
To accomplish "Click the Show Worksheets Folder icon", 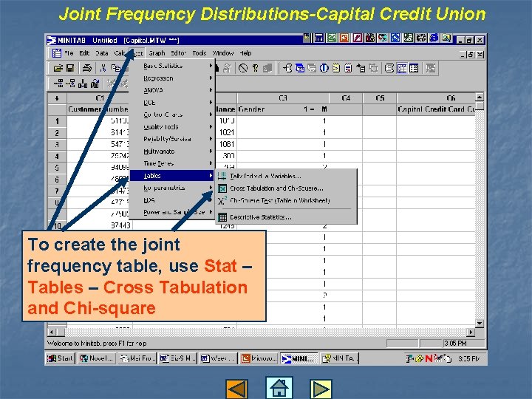I will point(300,68).
